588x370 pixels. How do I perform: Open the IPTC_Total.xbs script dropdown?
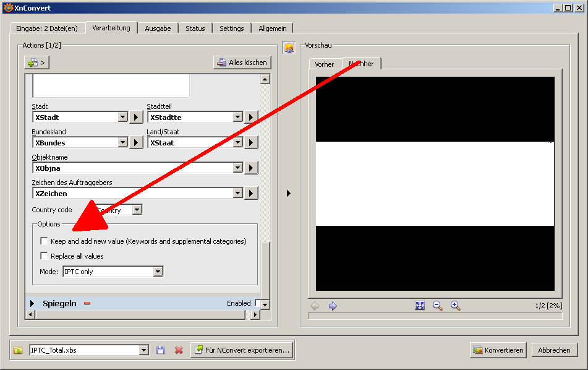coord(144,350)
